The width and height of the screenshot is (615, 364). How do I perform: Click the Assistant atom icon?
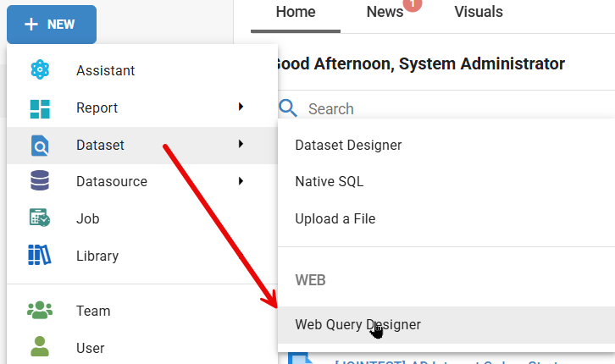[40, 71]
